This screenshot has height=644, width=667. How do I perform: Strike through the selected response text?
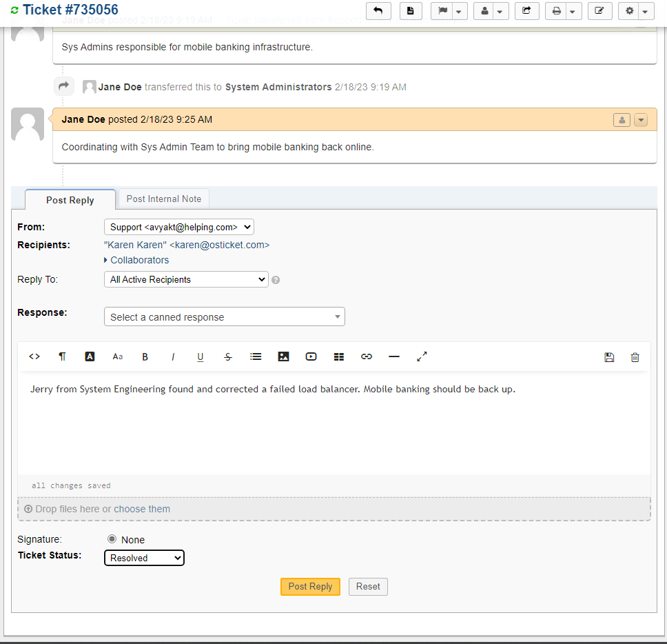pyautogui.click(x=227, y=356)
